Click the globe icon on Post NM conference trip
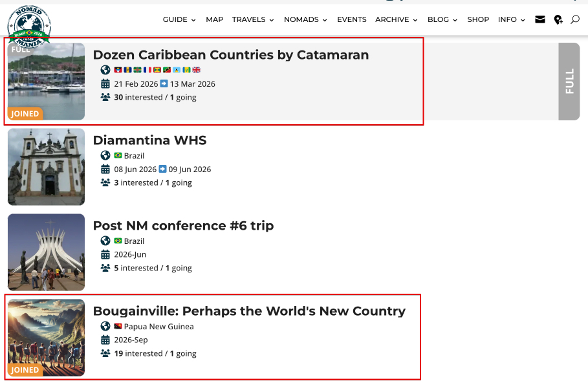This screenshot has height=383, width=588. pos(105,241)
